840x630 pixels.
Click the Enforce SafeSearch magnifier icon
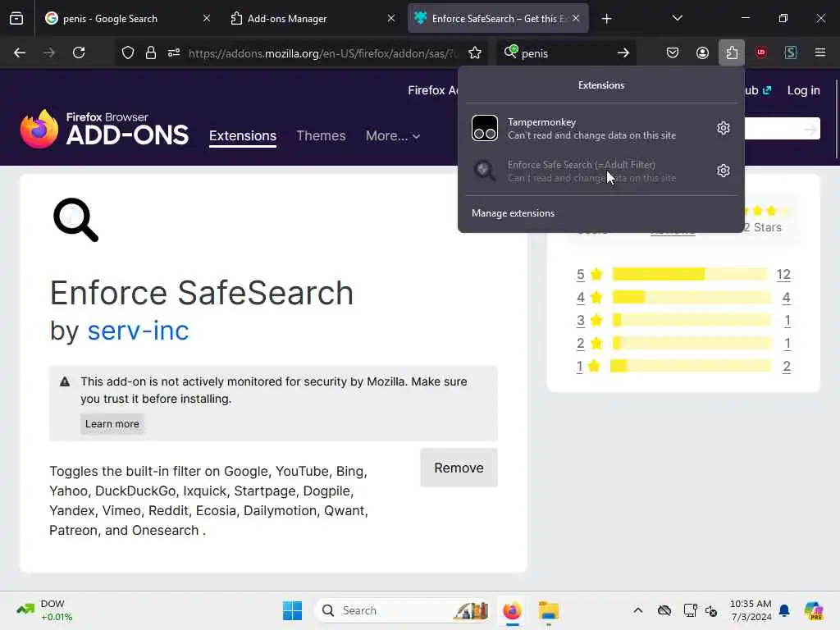coord(75,220)
